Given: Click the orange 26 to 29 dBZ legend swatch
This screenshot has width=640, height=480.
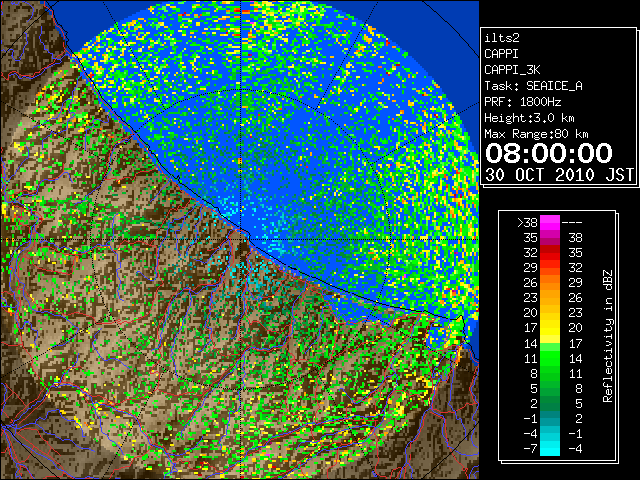Looking at the screenshot, I should coord(550,283).
